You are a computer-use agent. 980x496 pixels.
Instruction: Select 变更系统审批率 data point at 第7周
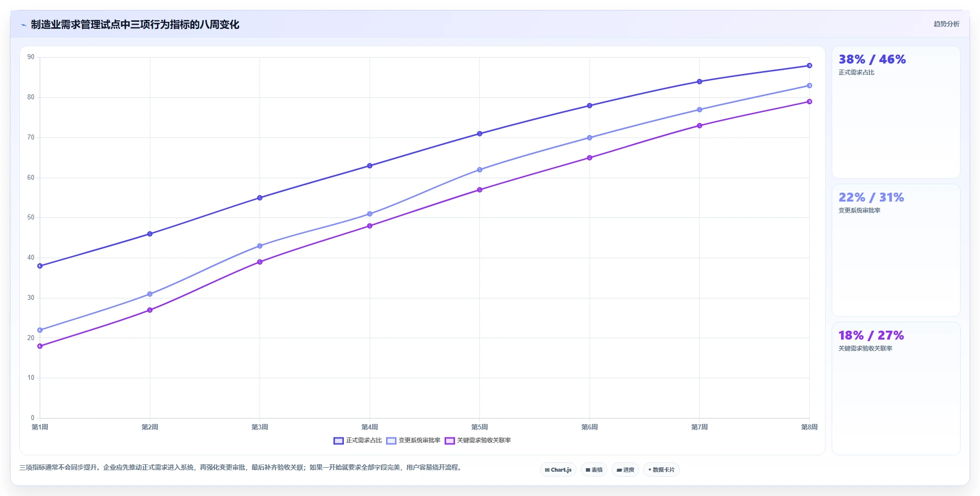[700, 110]
